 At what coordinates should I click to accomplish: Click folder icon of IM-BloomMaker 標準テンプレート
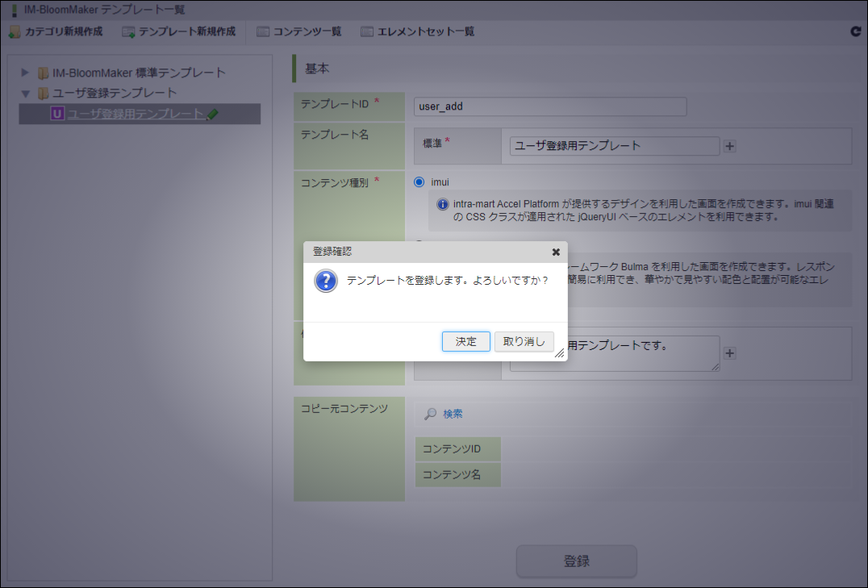[43, 73]
